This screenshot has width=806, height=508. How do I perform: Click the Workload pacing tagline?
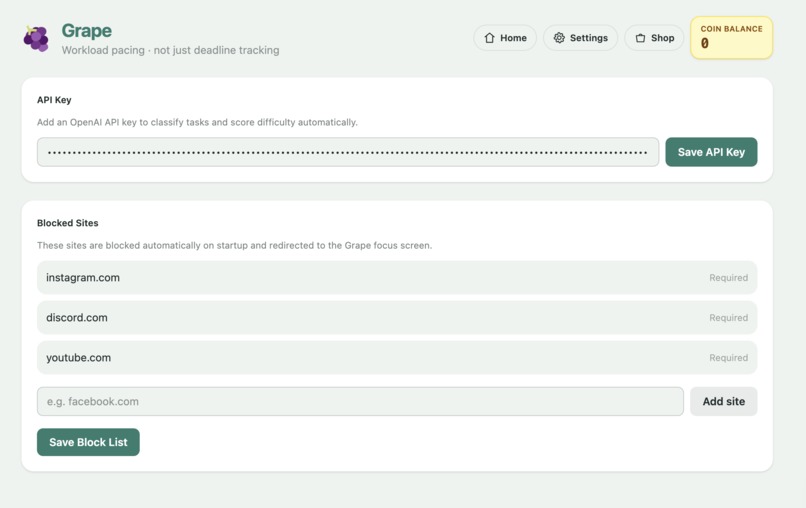[x=171, y=50]
